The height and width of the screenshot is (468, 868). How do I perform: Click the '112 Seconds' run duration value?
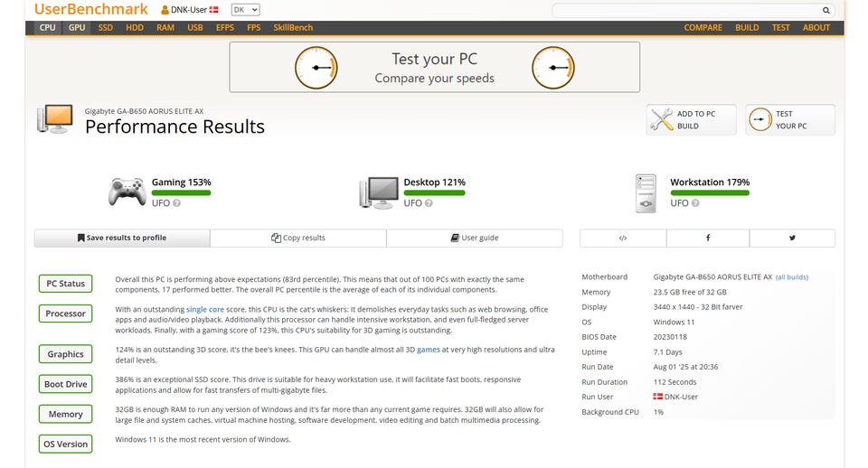675,381
